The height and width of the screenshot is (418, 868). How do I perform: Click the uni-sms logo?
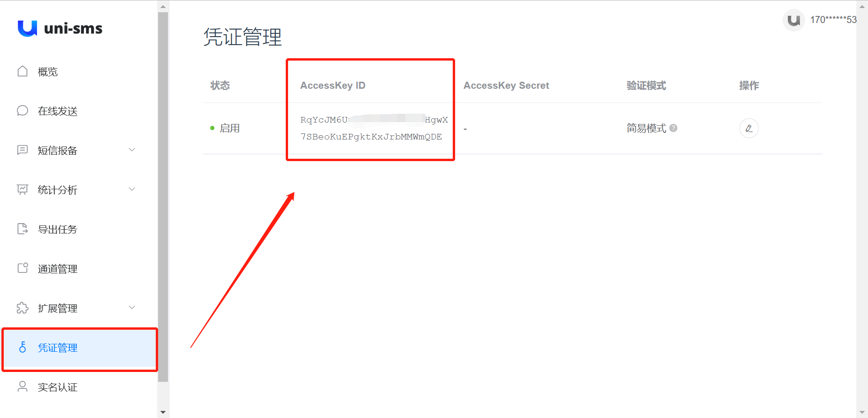(x=60, y=28)
